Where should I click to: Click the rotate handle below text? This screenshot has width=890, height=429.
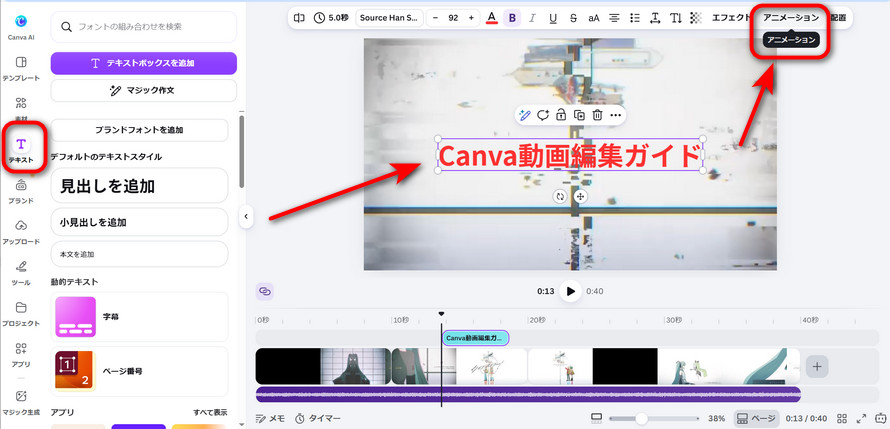[x=560, y=196]
